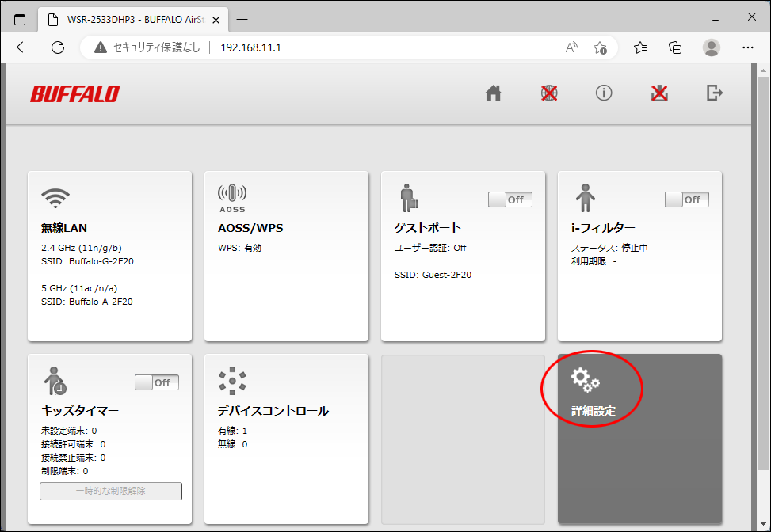The image size is (771, 532).
Task: Toggle the ゲストポート Off switch
Action: (x=510, y=199)
